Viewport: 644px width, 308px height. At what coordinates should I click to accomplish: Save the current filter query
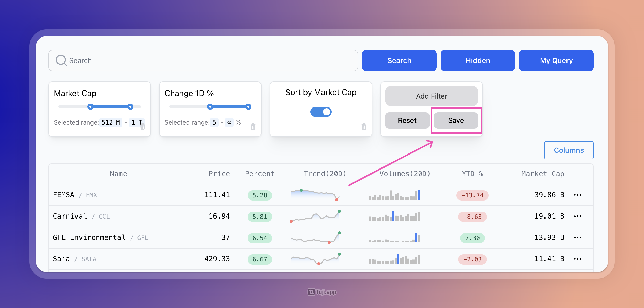pyautogui.click(x=456, y=120)
